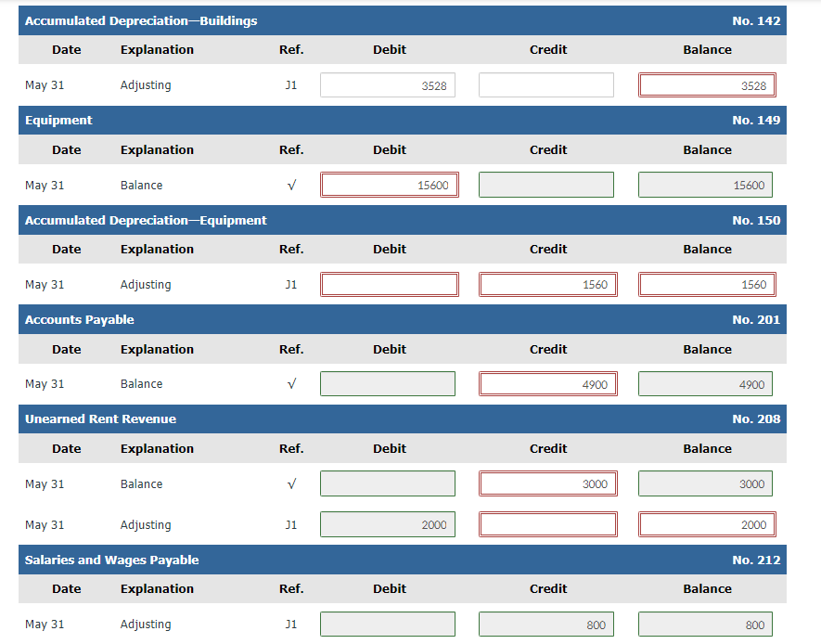
Task: Click Salaries and Wages Payable empty Debit field
Action: tap(388, 625)
